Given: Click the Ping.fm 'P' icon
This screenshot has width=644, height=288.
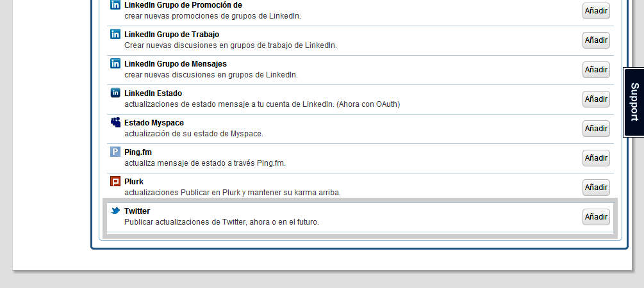Looking at the screenshot, I should coord(115,152).
